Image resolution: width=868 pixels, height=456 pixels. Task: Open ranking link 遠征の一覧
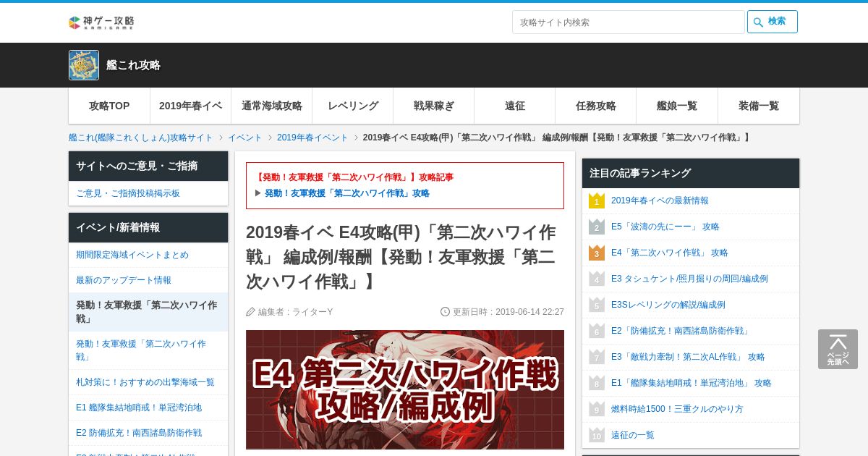(x=633, y=435)
